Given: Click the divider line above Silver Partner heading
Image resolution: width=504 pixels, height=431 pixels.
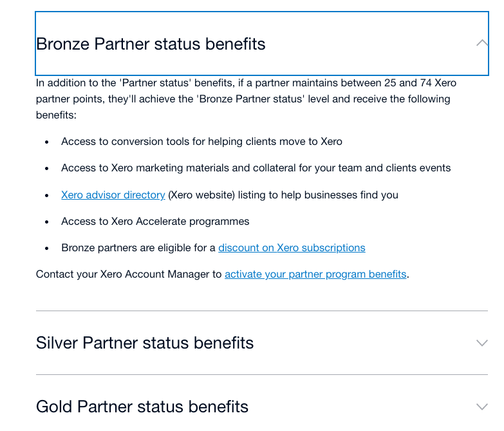Looking at the screenshot, I should tap(262, 311).
